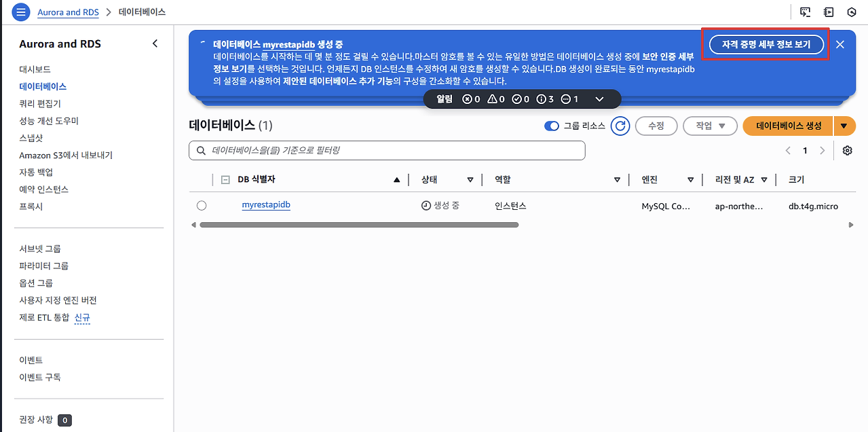
Task: Focus the database filter search field
Action: pos(387,150)
